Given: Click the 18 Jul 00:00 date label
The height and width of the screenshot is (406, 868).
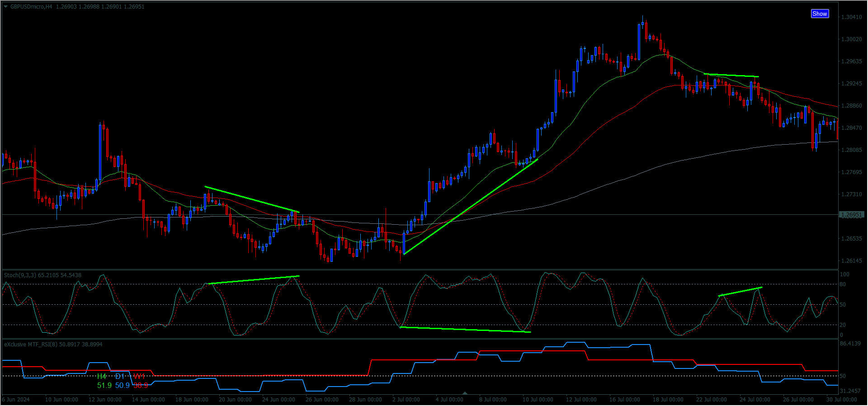Looking at the screenshot, I should [668, 400].
